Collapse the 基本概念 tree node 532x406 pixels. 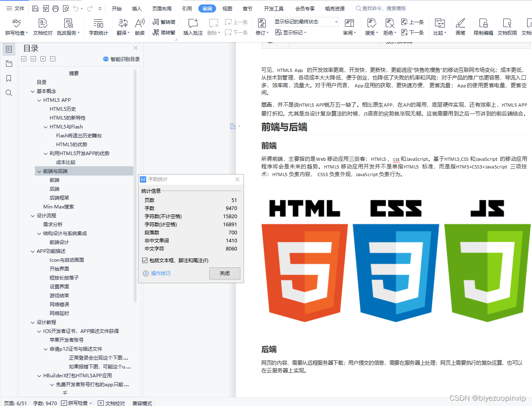pos(33,91)
